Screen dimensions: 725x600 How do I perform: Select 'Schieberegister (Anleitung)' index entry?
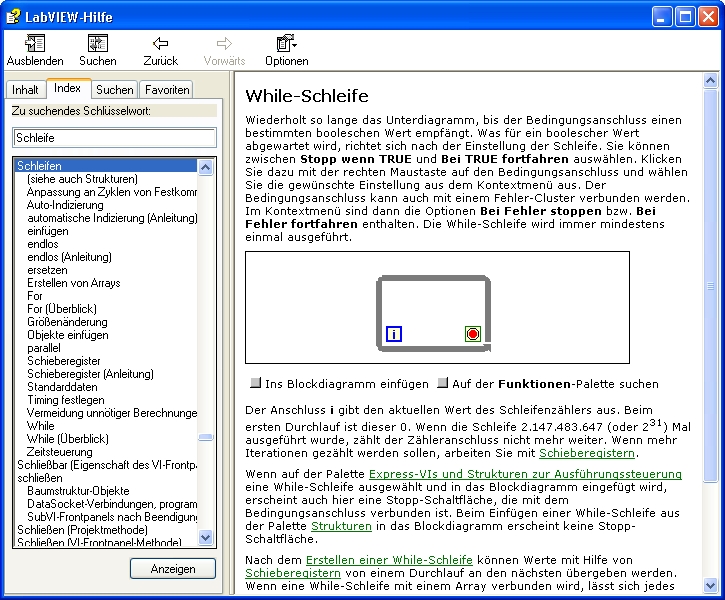pos(90,373)
